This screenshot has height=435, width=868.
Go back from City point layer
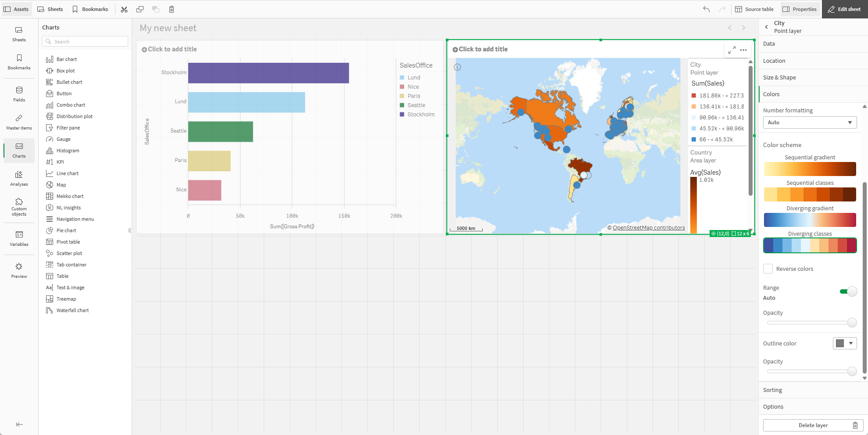point(767,27)
